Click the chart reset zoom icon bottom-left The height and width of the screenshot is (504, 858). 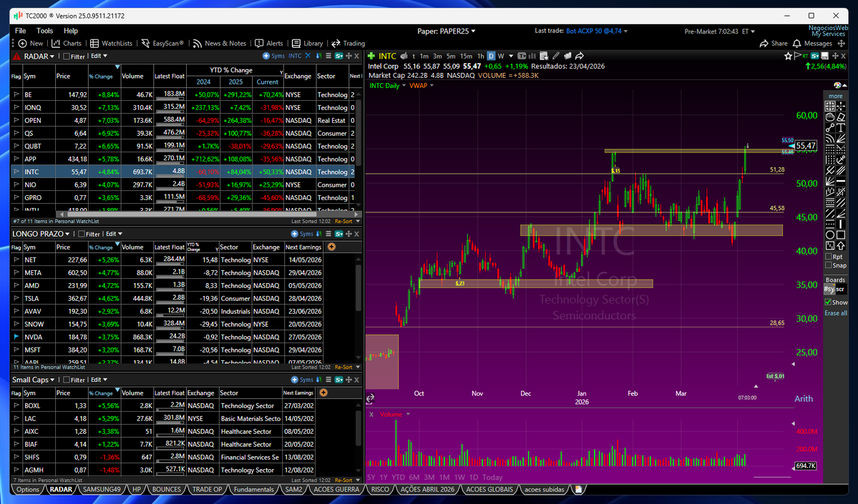(x=370, y=398)
